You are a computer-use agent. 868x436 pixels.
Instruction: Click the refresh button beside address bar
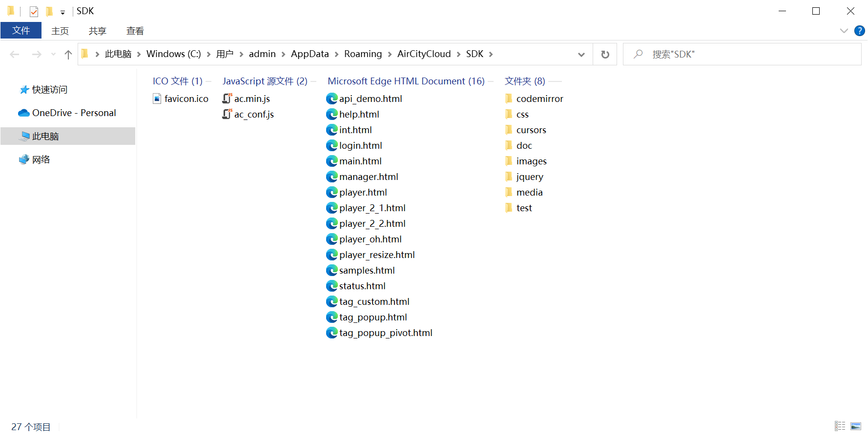click(605, 54)
